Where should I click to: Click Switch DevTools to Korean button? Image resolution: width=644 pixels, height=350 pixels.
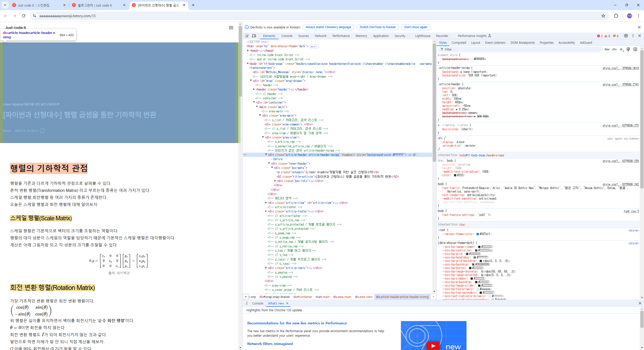pyautogui.click(x=377, y=27)
